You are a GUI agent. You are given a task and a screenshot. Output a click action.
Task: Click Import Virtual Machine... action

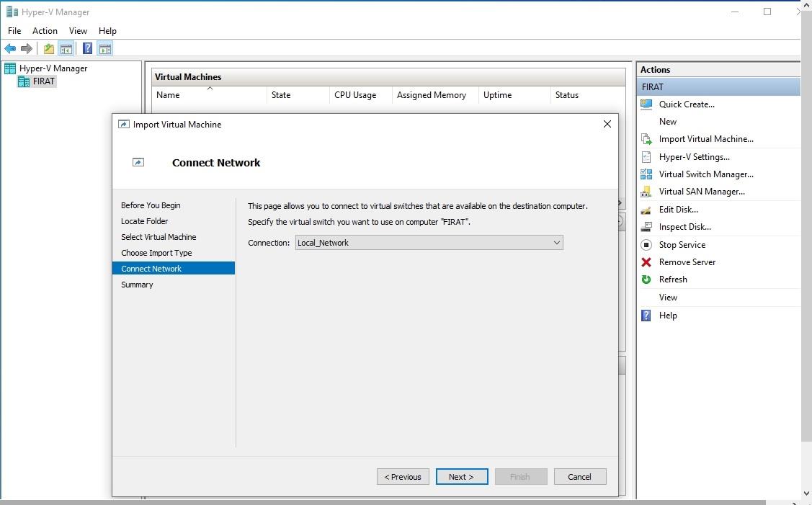point(706,139)
